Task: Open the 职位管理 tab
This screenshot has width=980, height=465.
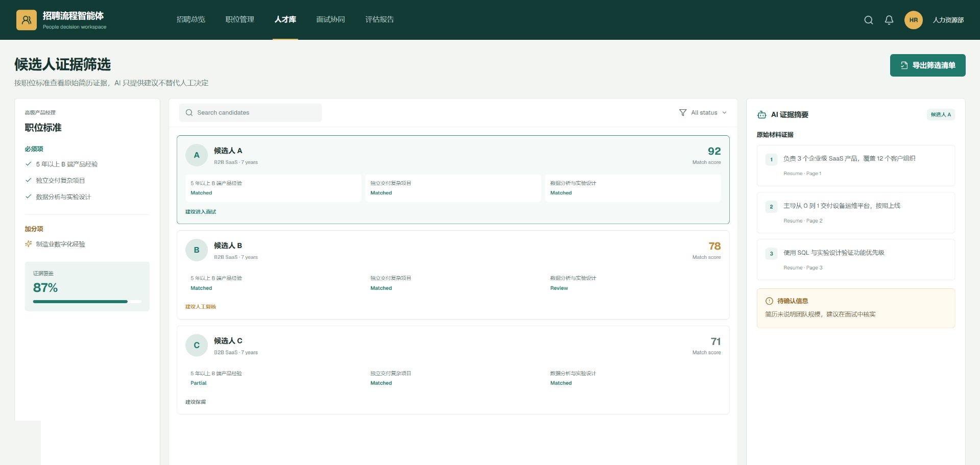Action: tap(240, 19)
